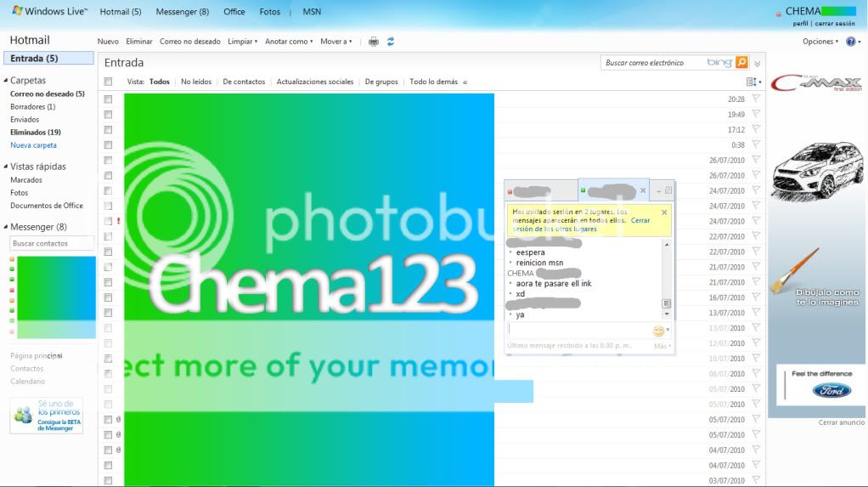Click the Bing search button
The image size is (868, 487).
point(741,63)
